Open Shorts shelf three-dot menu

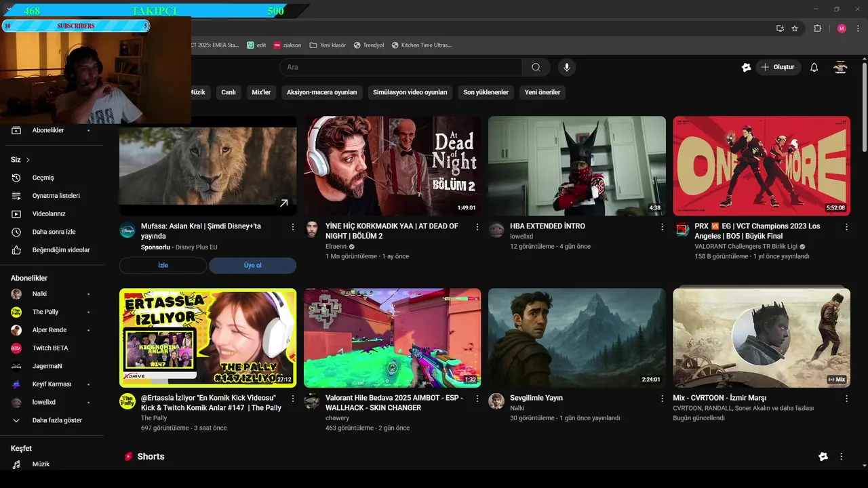(842, 457)
